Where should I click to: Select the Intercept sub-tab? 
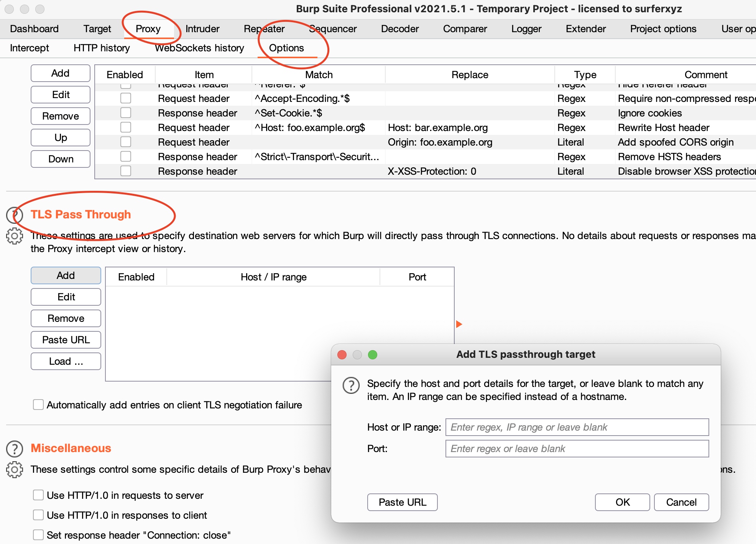tap(30, 48)
